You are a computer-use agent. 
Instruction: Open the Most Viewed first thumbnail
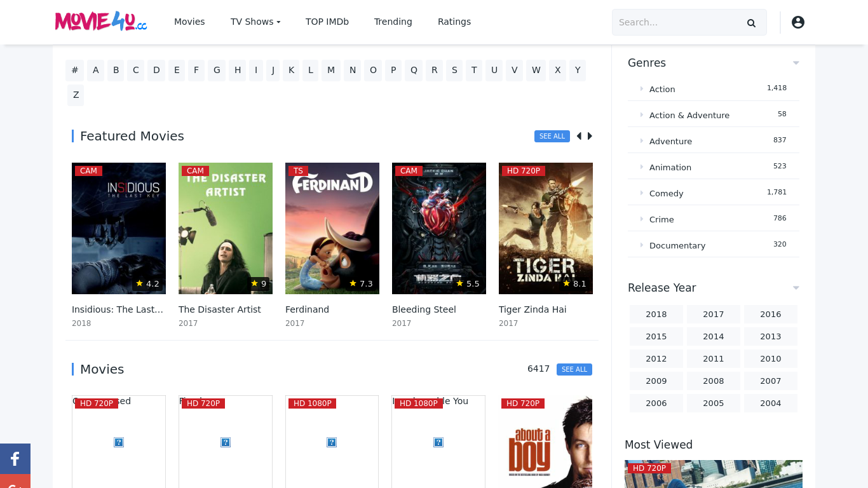click(x=714, y=474)
